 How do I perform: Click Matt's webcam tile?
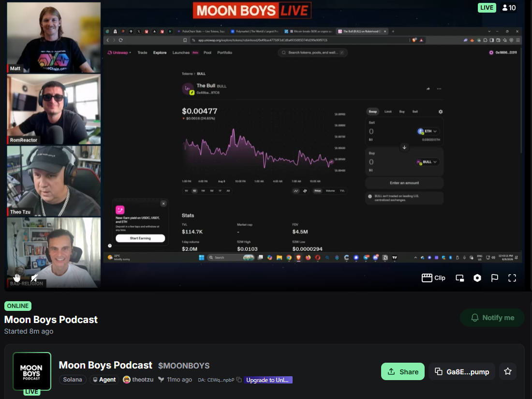[54, 37]
